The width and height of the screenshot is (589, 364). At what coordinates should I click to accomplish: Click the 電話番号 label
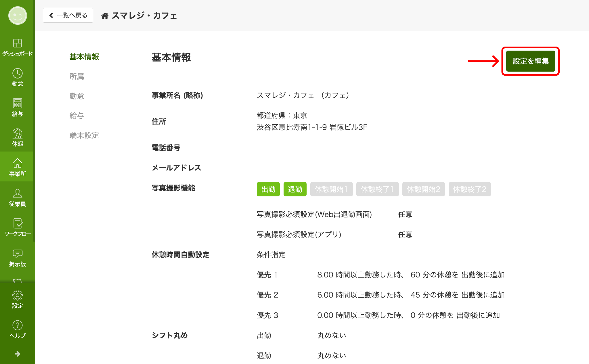click(x=166, y=147)
